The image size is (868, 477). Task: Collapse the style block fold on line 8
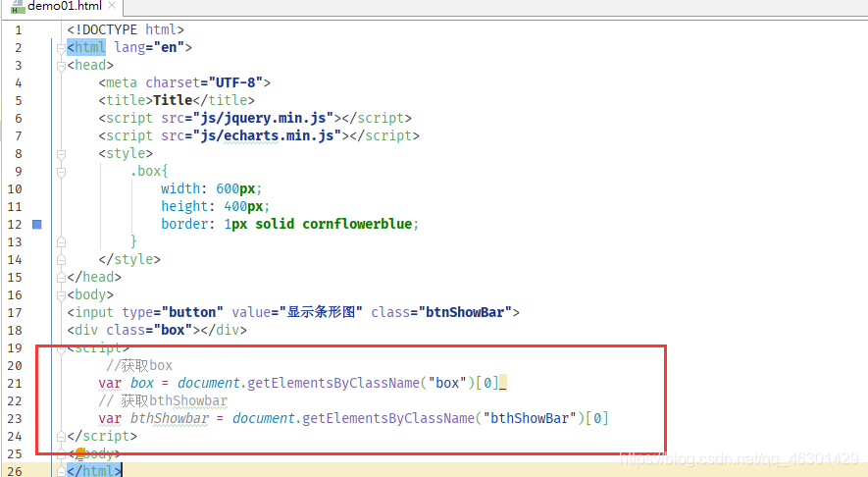click(61, 154)
